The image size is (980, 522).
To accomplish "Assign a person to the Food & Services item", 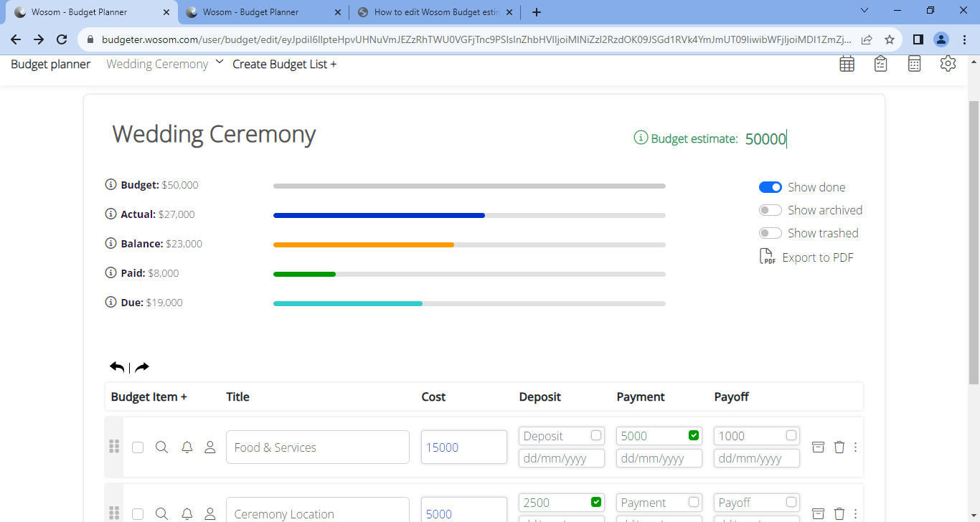I will (209, 447).
